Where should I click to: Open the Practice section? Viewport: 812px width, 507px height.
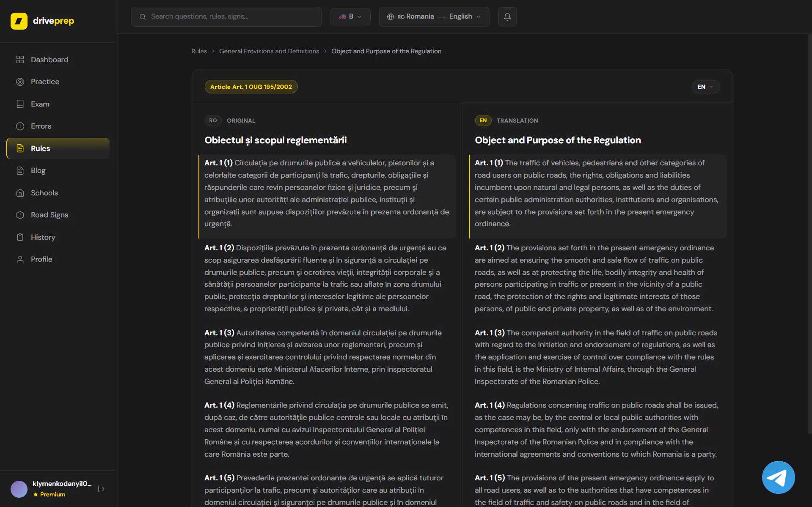tap(58, 82)
